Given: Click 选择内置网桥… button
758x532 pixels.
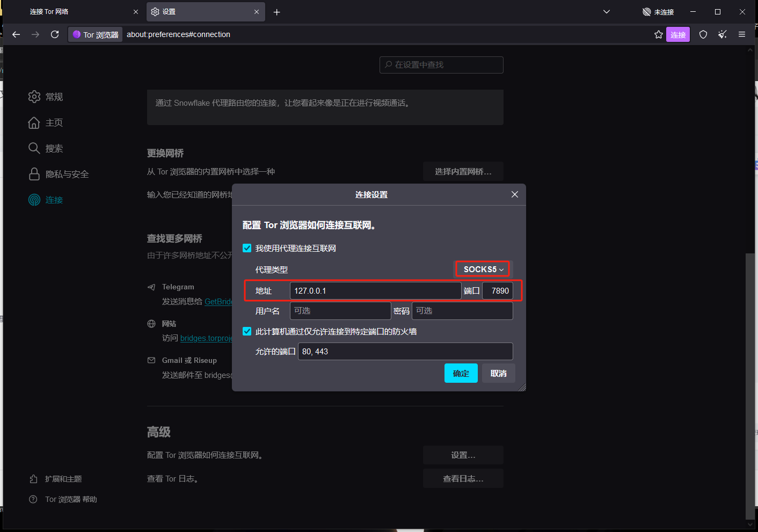Looking at the screenshot, I should 463,171.
